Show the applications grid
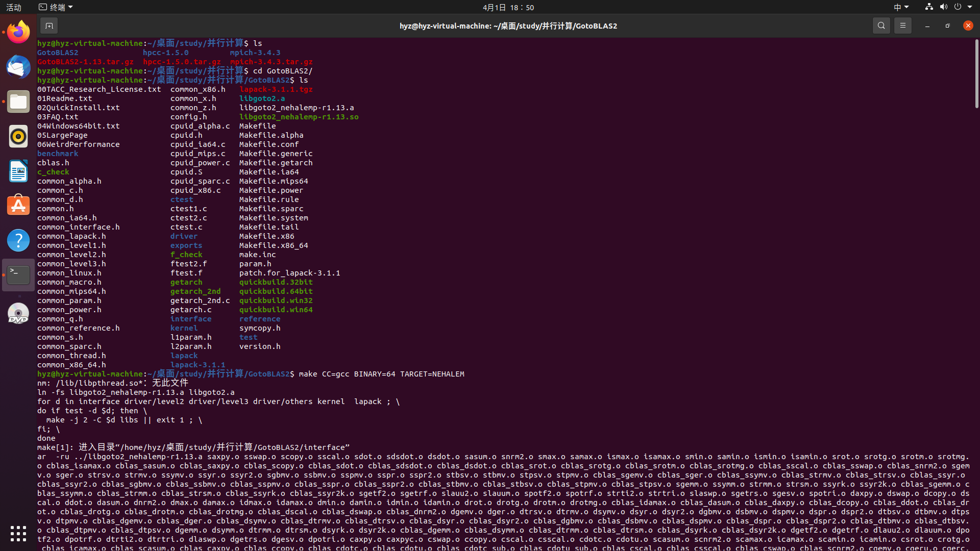The width and height of the screenshot is (980, 551). 18,533
